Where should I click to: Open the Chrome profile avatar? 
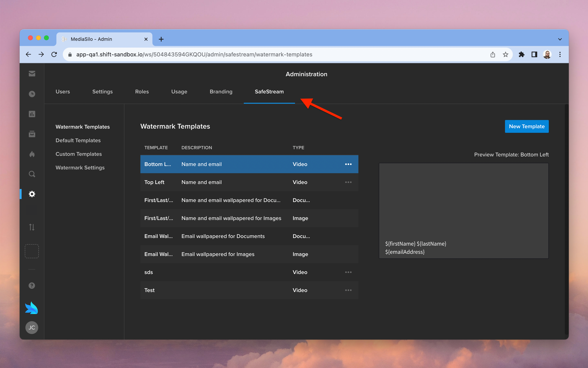[547, 55]
